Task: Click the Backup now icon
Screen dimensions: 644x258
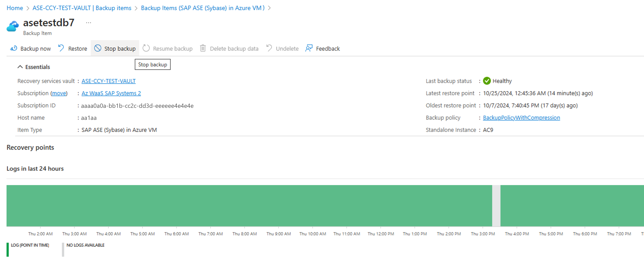Action: click(x=13, y=48)
